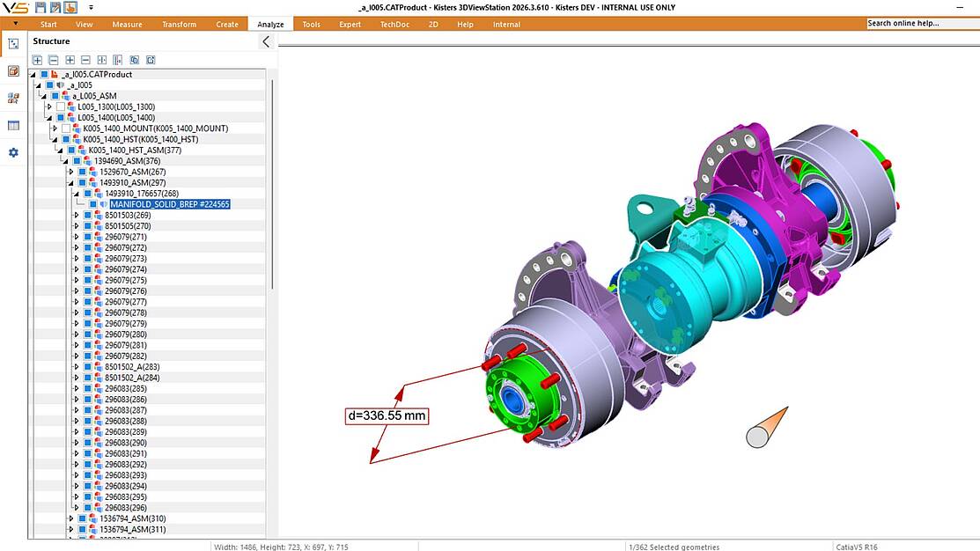
Task: Click the cylinder cone cursor object in viewport
Action: pyautogui.click(x=767, y=428)
